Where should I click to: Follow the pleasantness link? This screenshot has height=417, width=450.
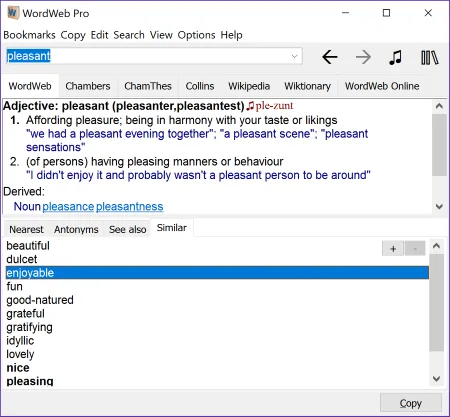[130, 207]
